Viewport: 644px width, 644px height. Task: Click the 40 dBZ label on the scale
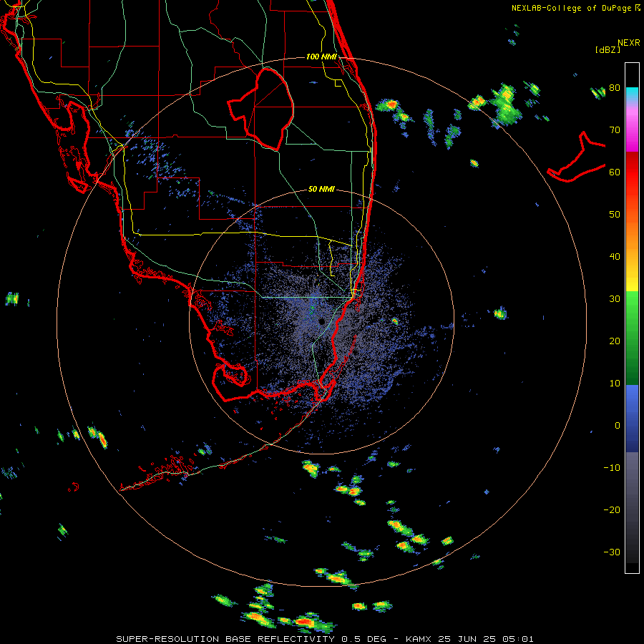coord(615,257)
